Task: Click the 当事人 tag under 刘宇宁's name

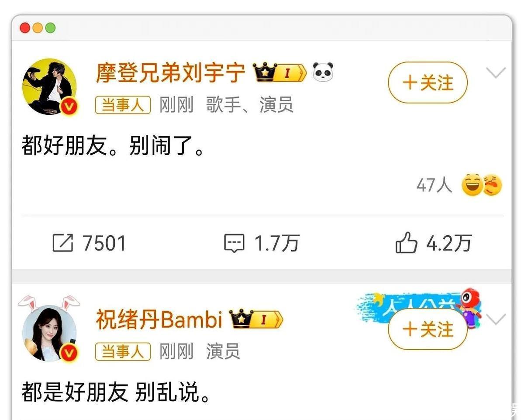Action: click(x=123, y=105)
